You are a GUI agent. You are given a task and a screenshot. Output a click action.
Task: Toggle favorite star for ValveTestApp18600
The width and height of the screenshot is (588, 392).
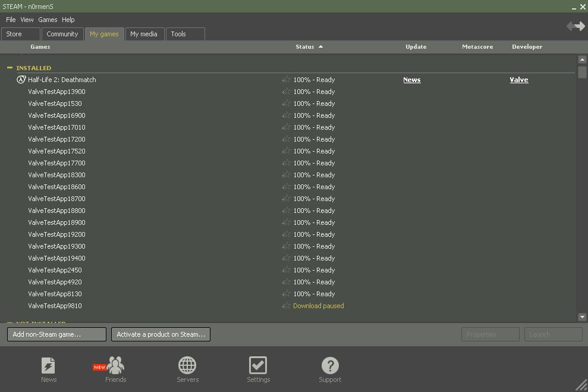pos(286,187)
